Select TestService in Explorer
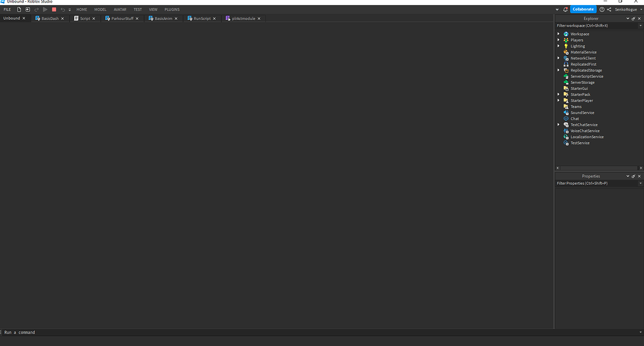 pyautogui.click(x=580, y=143)
